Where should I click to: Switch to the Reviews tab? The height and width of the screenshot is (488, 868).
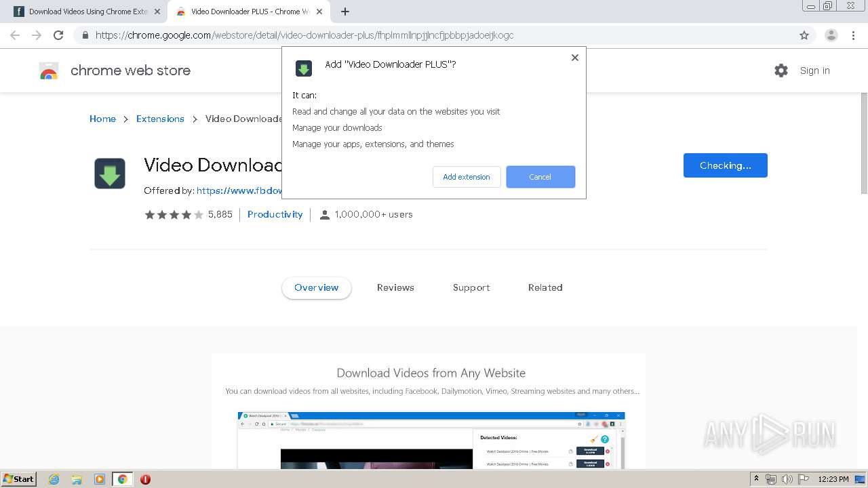coord(395,287)
